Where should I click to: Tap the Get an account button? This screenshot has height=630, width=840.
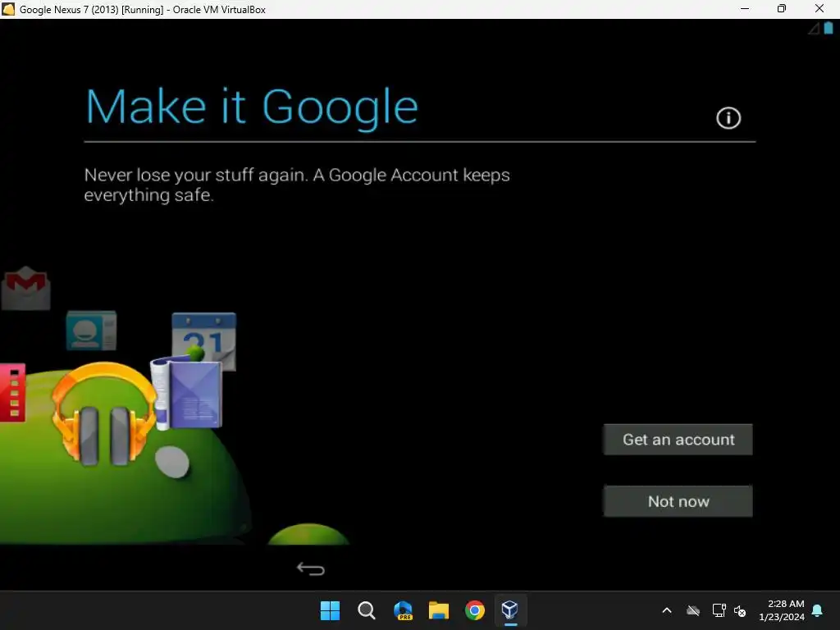point(678,440)
